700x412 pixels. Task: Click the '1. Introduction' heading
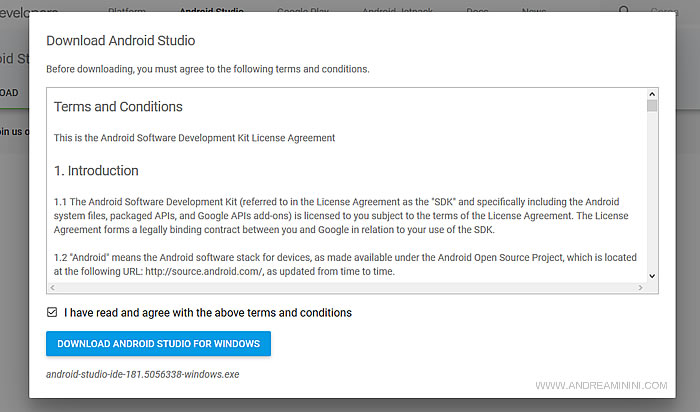(96, 171)
